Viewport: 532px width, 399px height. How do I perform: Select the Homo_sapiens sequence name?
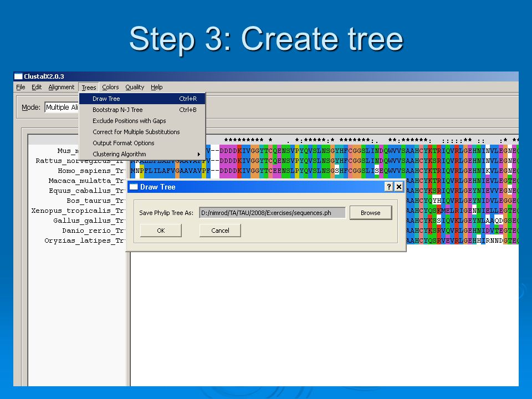(x=91, y=171)
